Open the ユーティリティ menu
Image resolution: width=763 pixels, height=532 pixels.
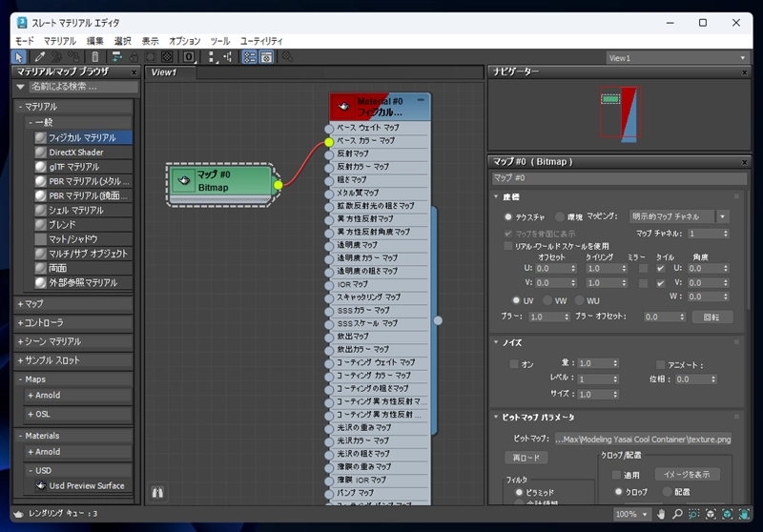point(261,41)
